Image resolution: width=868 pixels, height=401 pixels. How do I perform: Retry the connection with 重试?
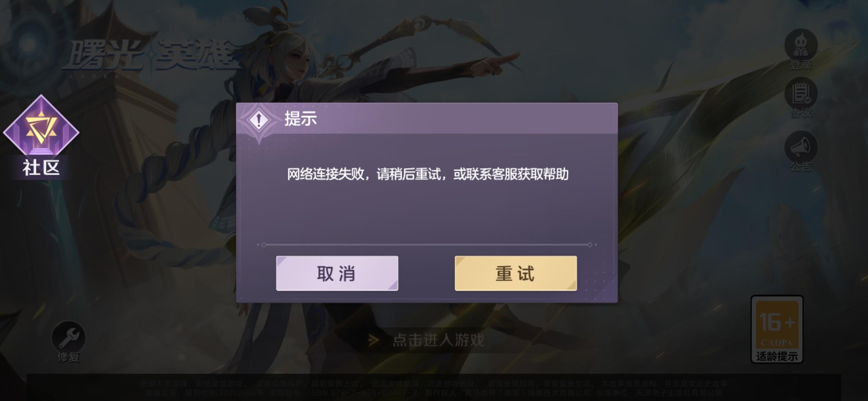516,273
